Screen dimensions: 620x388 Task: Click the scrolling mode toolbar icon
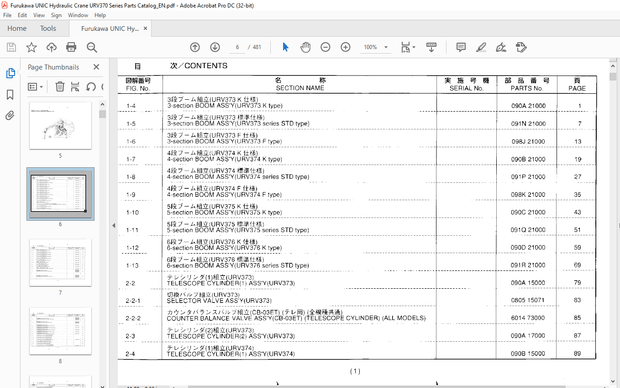pyautogui.click(x=431, y=47)
